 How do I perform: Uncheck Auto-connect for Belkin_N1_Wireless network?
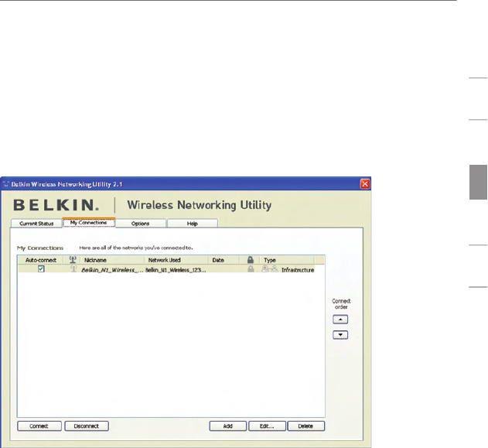[x=41, y=269]
